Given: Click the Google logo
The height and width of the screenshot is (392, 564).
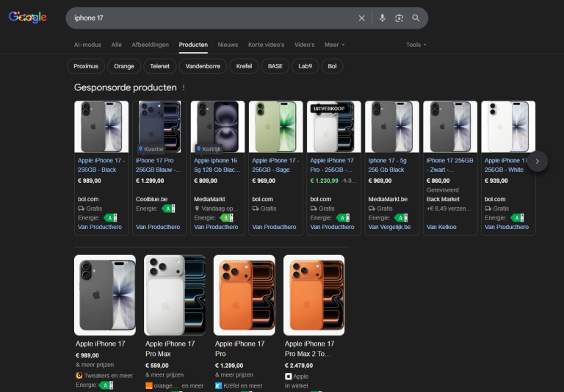Looking at the screenshot, I should point(28,18).
